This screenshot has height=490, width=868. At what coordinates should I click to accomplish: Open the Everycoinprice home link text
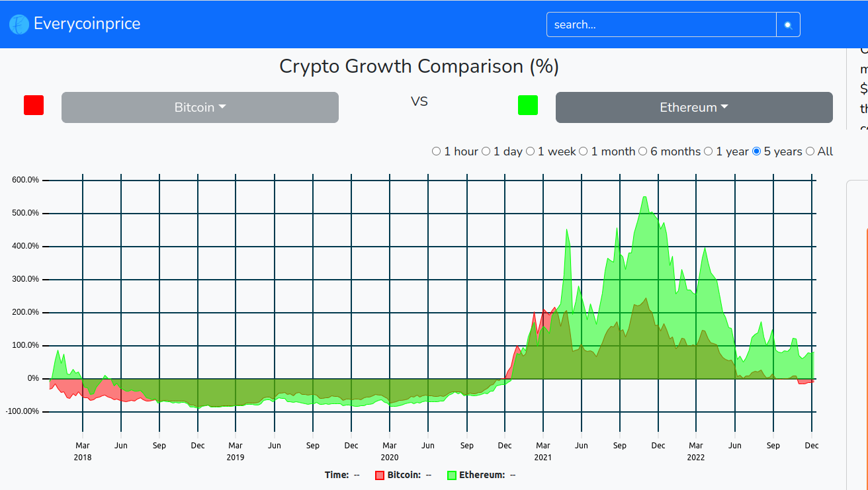pos(87,24)
